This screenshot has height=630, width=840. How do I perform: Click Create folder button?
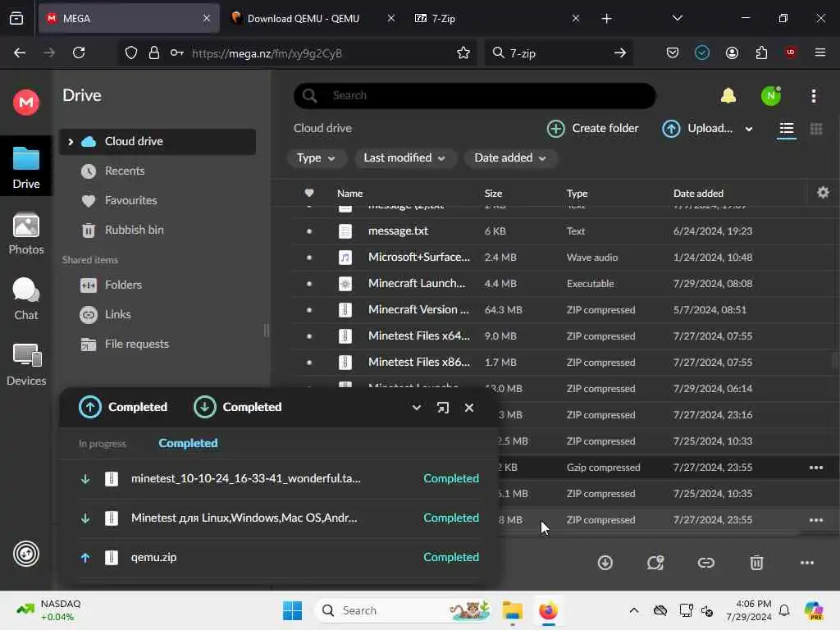click(592, 129)
